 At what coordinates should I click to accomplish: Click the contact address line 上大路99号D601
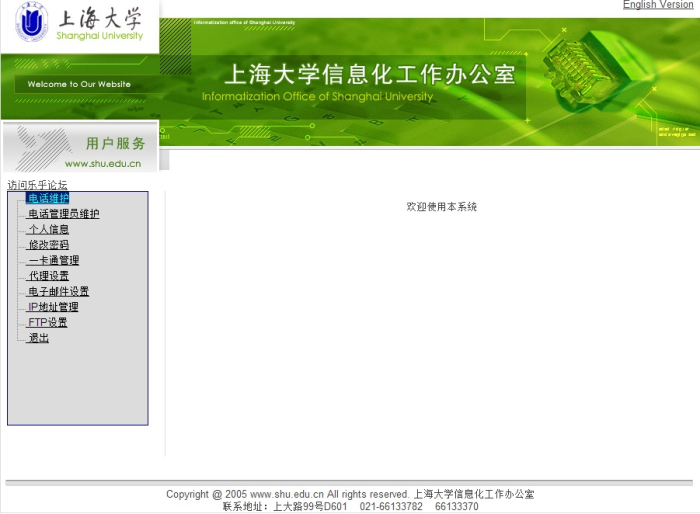[x=350, y=506]
